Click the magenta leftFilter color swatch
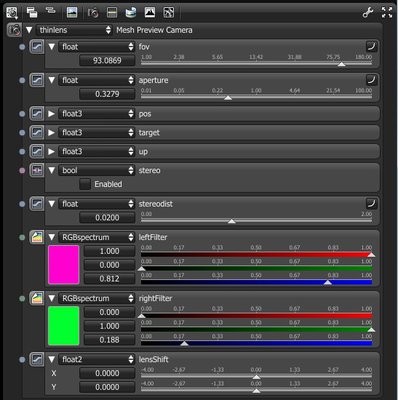The width and height of the screenshot is (398, 400). (64, 265)
